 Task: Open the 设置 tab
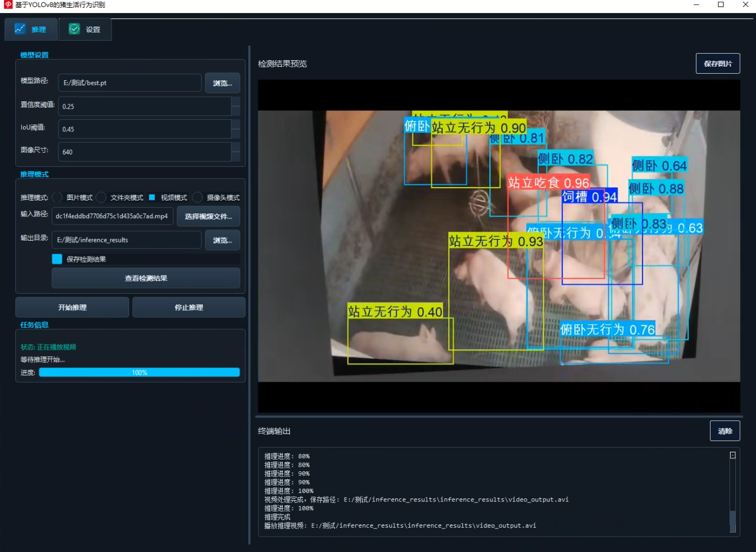[85, 29]
